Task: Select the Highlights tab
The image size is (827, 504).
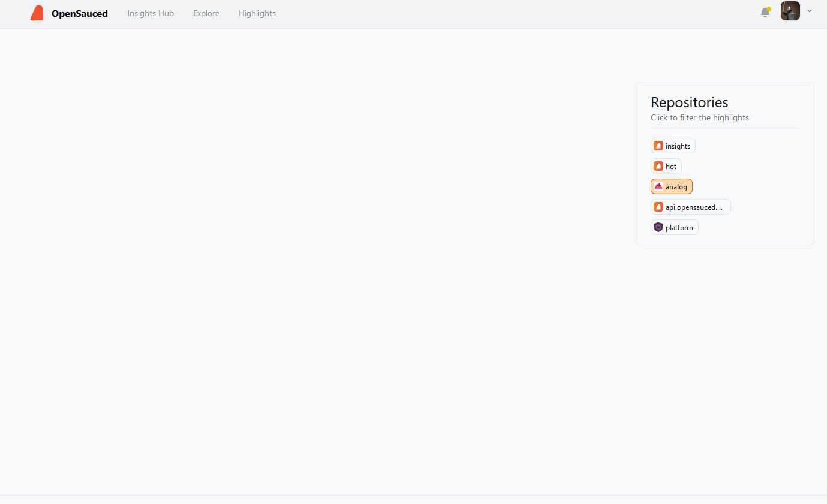Action: [257, 13]
